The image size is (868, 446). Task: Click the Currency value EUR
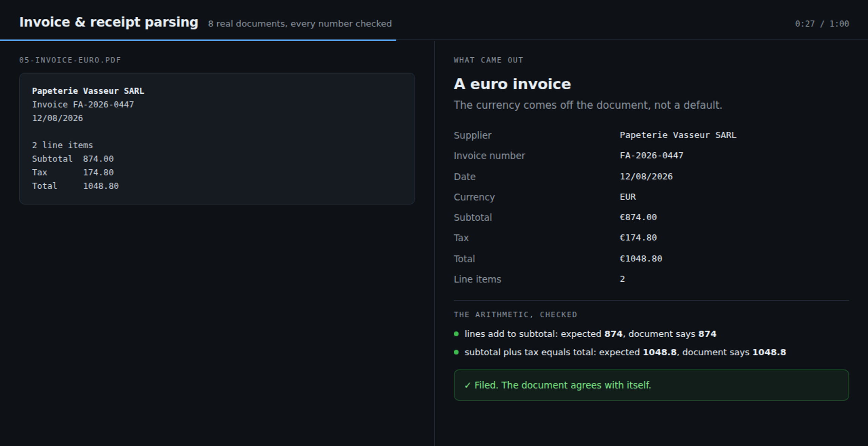click(x=628, y=197)
